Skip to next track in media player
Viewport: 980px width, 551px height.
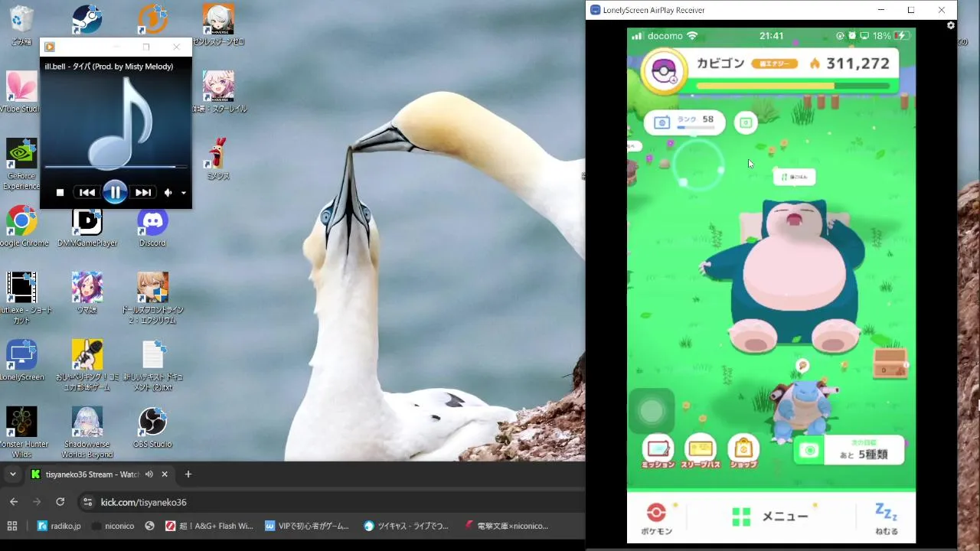point(143,193)
